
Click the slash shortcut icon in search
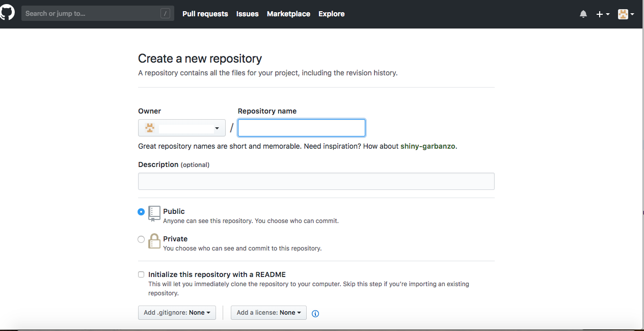(165, 14)
